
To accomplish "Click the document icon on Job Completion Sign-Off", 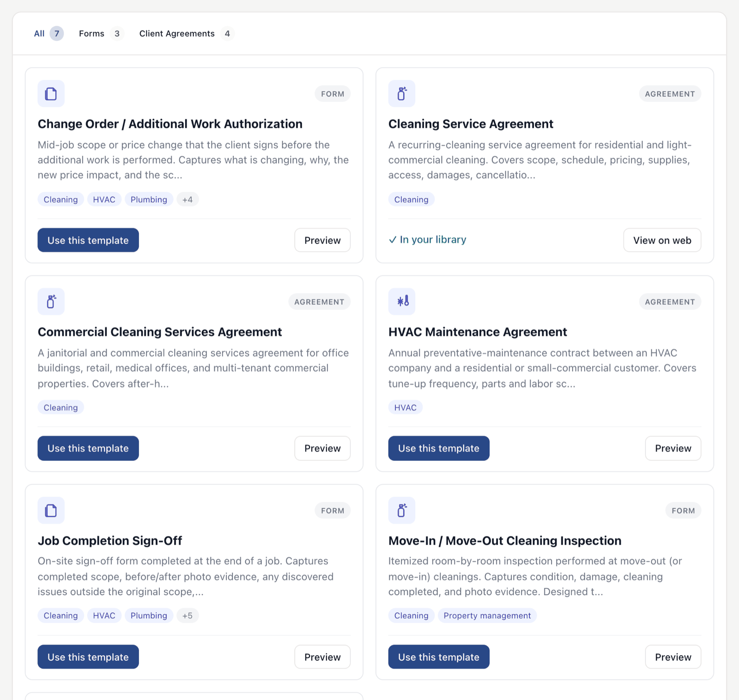I will coord(51,511).
